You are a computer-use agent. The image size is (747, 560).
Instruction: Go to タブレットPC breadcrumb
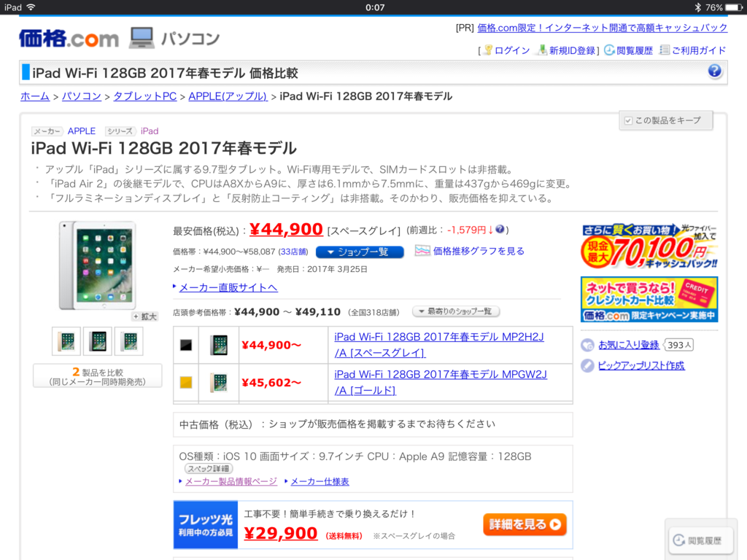[145, 96]
